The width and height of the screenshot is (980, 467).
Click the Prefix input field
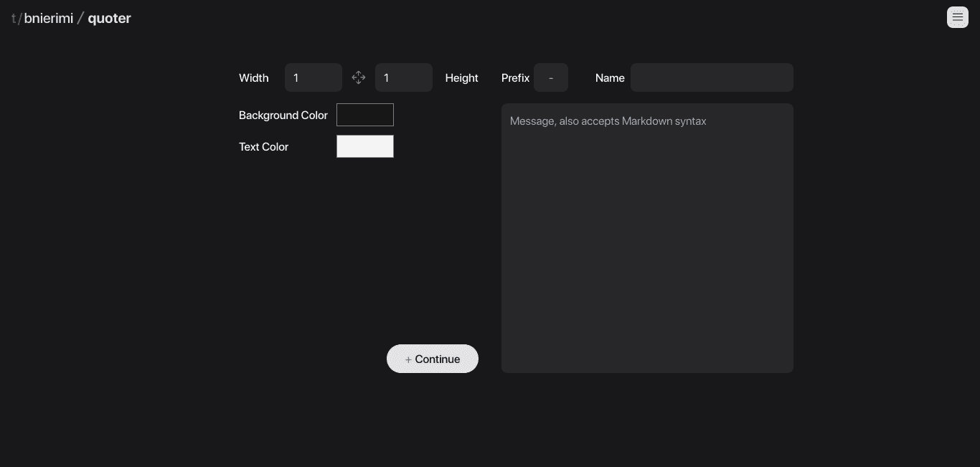pos(551,77)
